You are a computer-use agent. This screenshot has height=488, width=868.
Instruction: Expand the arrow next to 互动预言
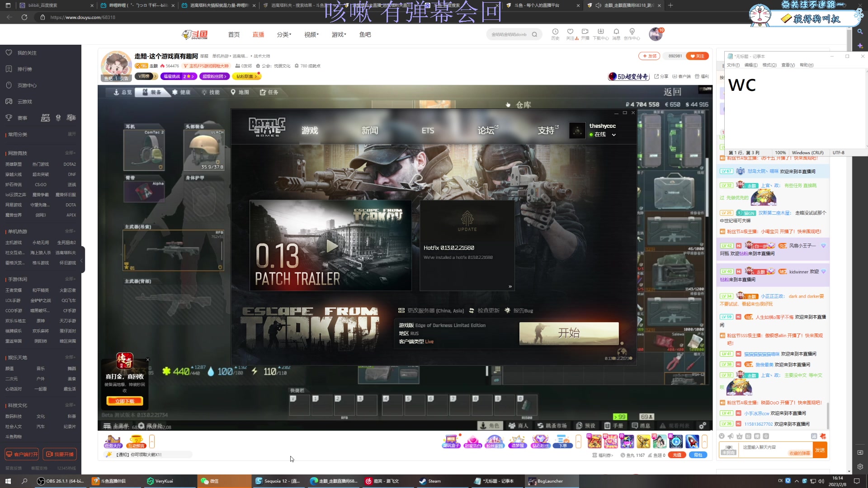(x=152, y=441)
